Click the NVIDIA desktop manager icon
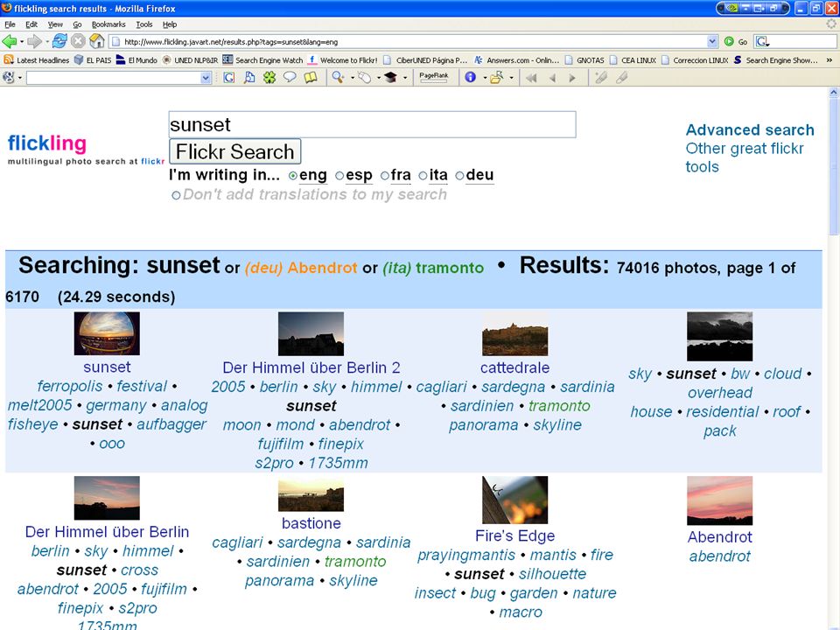The width and height of the screenshot is (840, 630). point(733,8)
